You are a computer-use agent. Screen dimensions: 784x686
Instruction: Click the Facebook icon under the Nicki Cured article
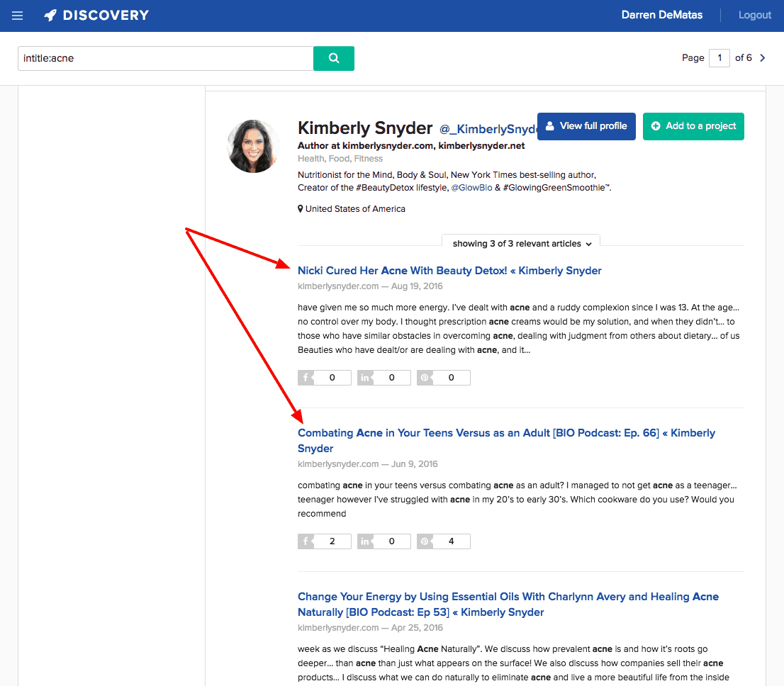pos(306,377)
